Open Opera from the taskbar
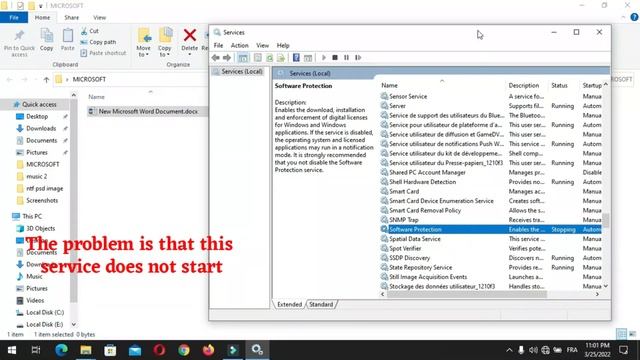 point(159,350)
